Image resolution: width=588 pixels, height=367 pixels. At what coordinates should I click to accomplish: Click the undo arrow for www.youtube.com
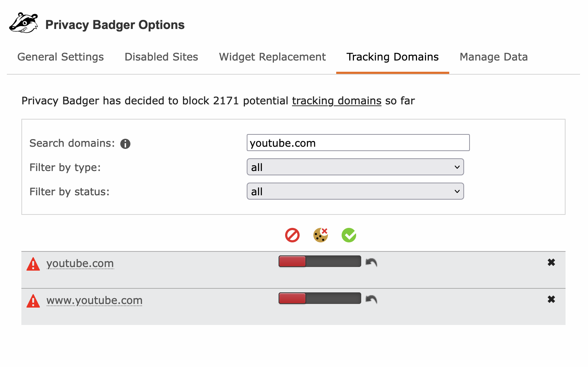371,299
